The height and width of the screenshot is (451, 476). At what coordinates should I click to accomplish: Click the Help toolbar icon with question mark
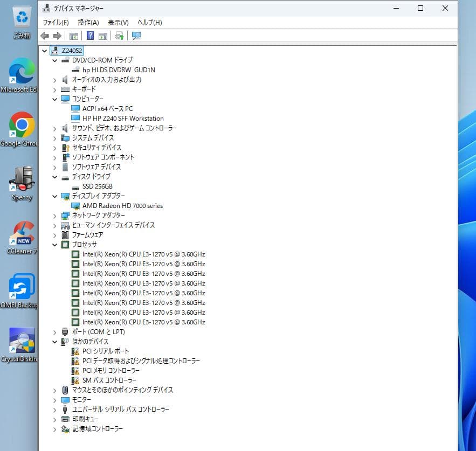pos(91,36)
